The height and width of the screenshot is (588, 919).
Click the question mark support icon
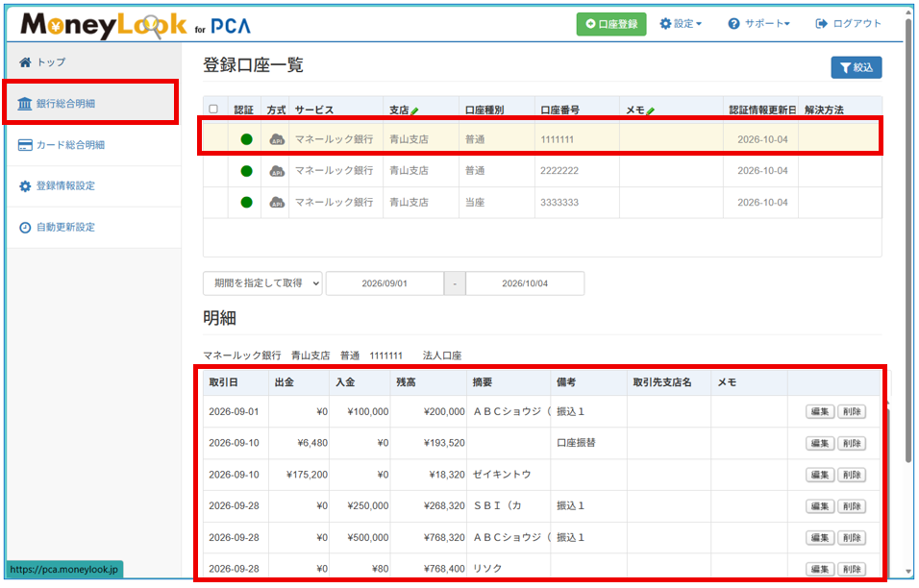pyautogui.click(x=733, y=23)
